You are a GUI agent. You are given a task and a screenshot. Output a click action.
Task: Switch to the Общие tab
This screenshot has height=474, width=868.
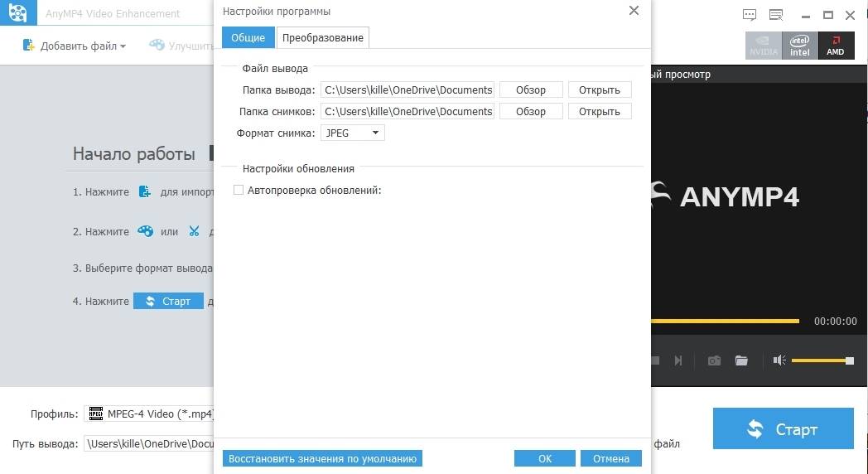[248, 37]
